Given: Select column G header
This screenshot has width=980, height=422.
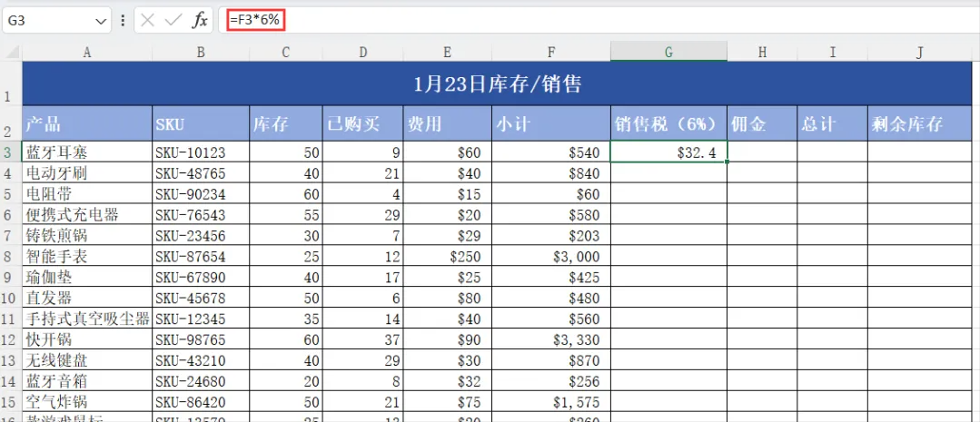Looking at the screenshot, I should [668, 53].
